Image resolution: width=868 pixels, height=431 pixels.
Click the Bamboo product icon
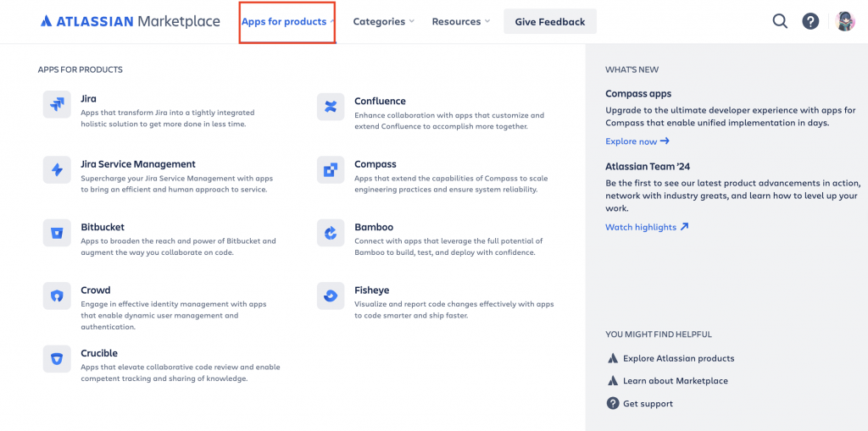331,233
